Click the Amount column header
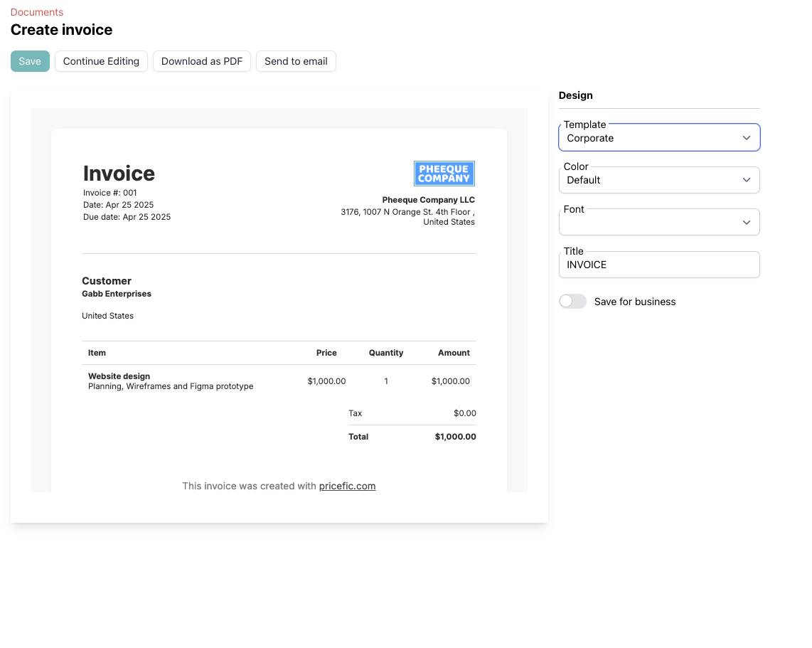 point(454,353)
